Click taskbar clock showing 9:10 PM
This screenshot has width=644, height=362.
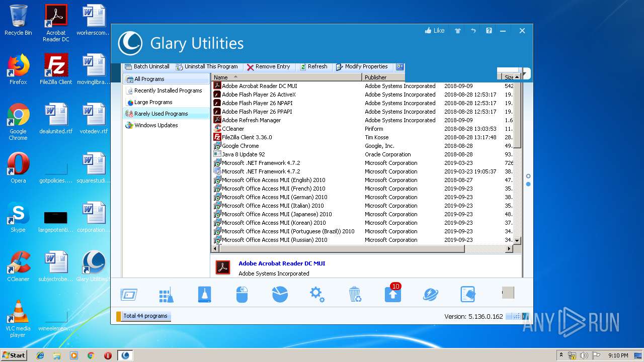pyautogui.click(x=618, y=355)
